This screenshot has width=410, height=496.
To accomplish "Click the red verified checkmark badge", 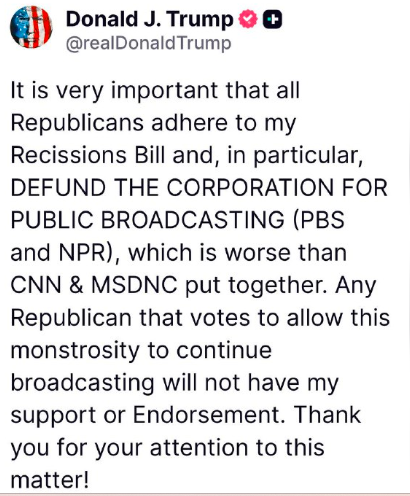I will point(248,19).
